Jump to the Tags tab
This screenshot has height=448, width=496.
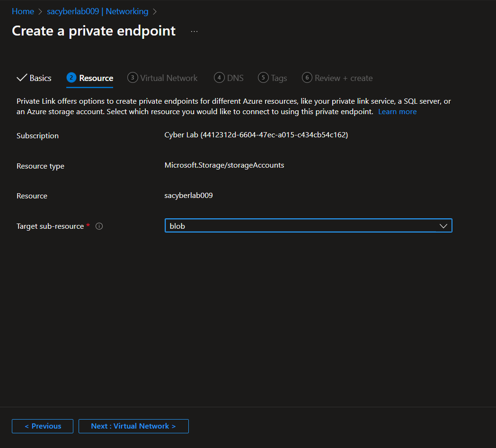tap(272, 78)
